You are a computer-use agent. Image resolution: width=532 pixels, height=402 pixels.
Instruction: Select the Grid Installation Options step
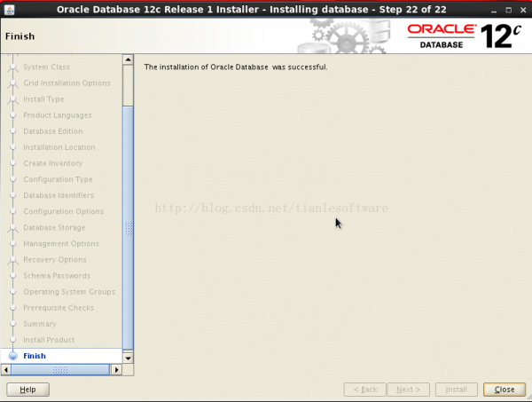tap(66, 83)
